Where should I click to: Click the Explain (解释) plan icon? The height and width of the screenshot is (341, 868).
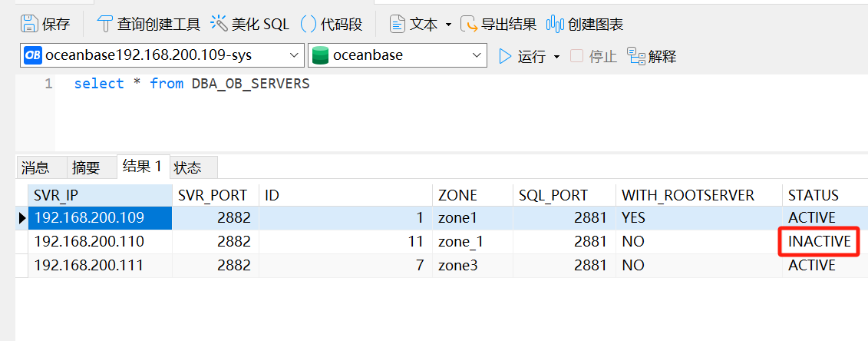(635, 56)
